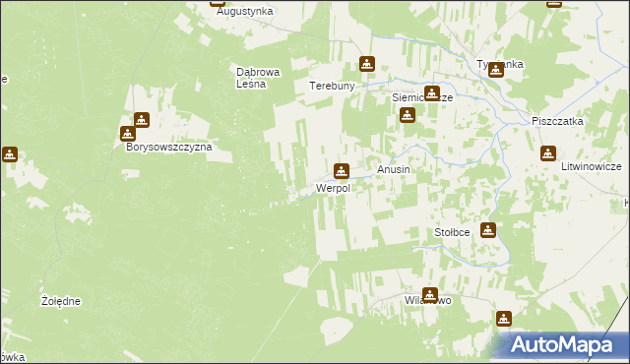This screenshot has width=630, height=364.
Task: Click the marker icon southeast of Wilanowo
Action: coord(503,319)
